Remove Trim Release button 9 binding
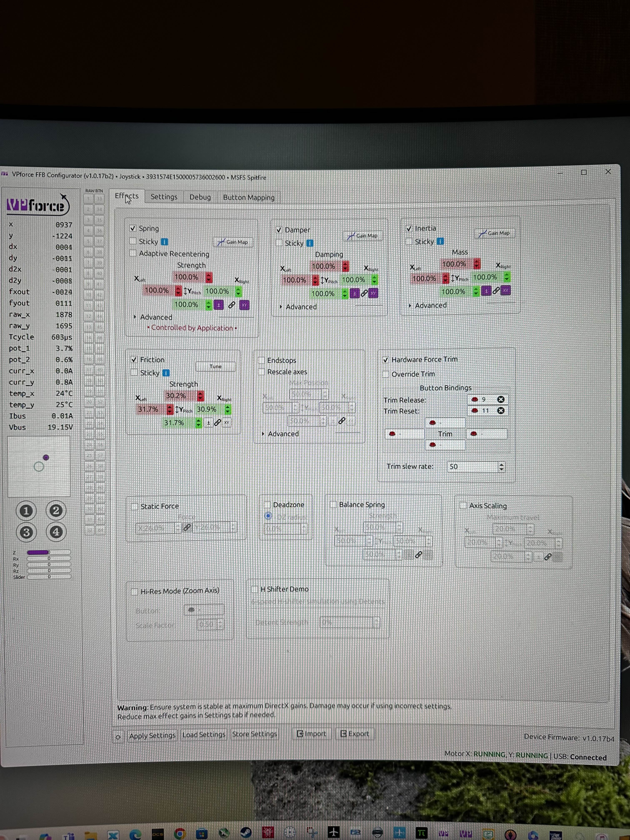630x840 pixels. (x=500, y=400)
